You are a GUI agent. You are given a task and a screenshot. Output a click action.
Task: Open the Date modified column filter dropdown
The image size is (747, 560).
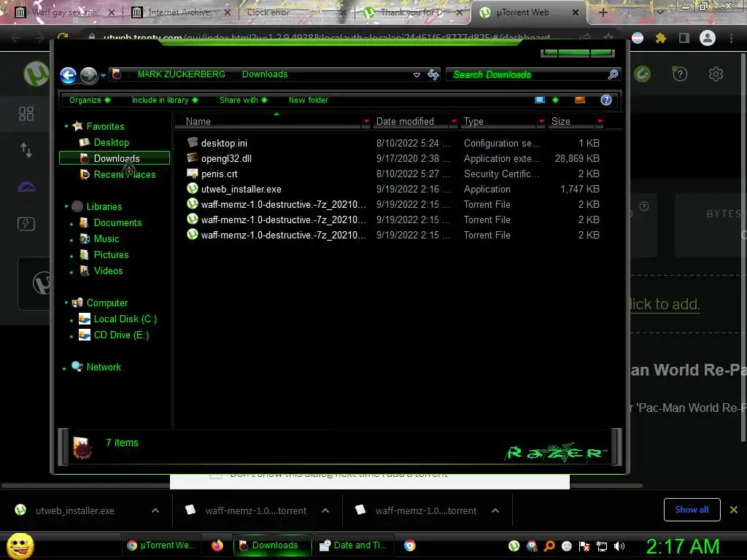point(454,122)
